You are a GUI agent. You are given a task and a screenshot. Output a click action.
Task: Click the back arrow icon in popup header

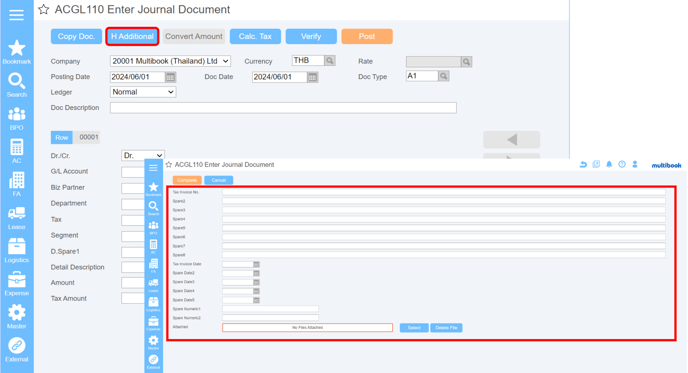583,165
